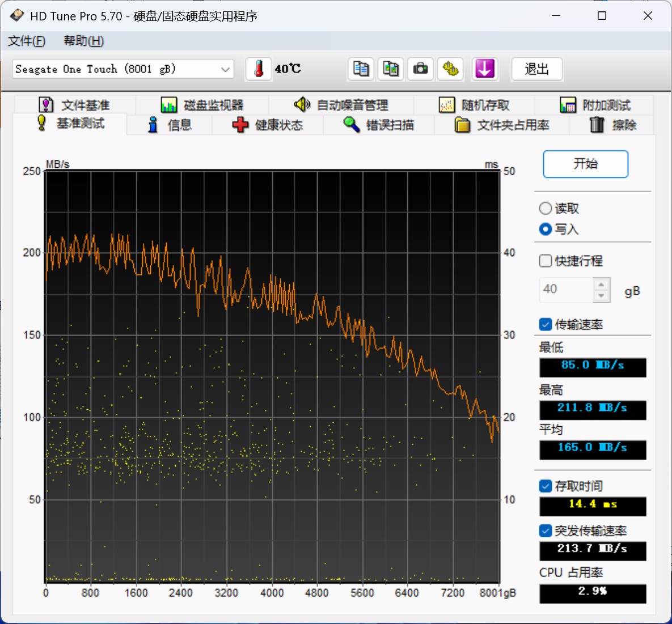Switch to the 随机存取 tab
The height and width of the screenshot is (624, 672).
(475, 105)
